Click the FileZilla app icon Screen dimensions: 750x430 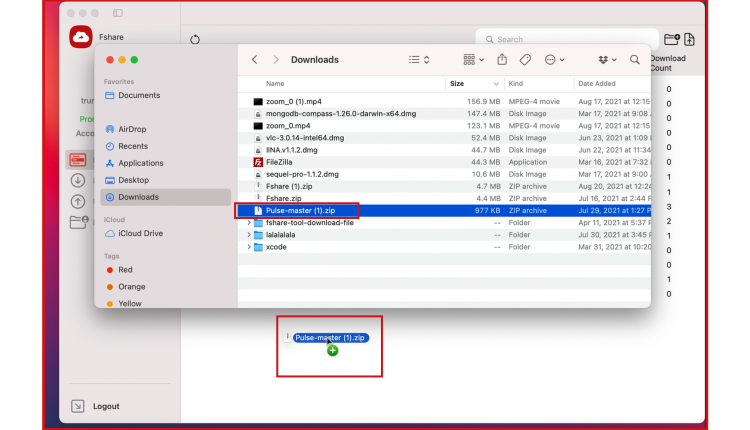tap(258, 162)
